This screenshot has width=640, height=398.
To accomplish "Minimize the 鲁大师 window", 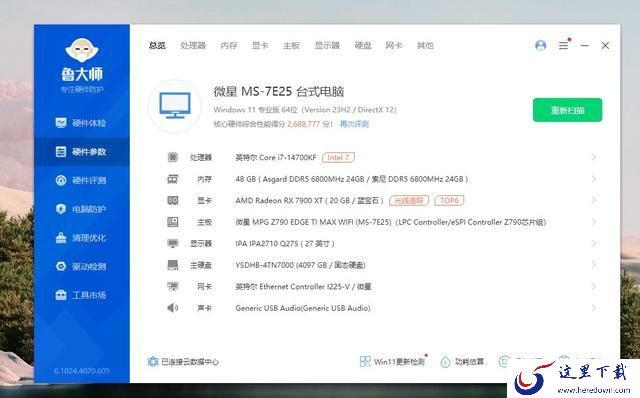I will coord(584,46).
